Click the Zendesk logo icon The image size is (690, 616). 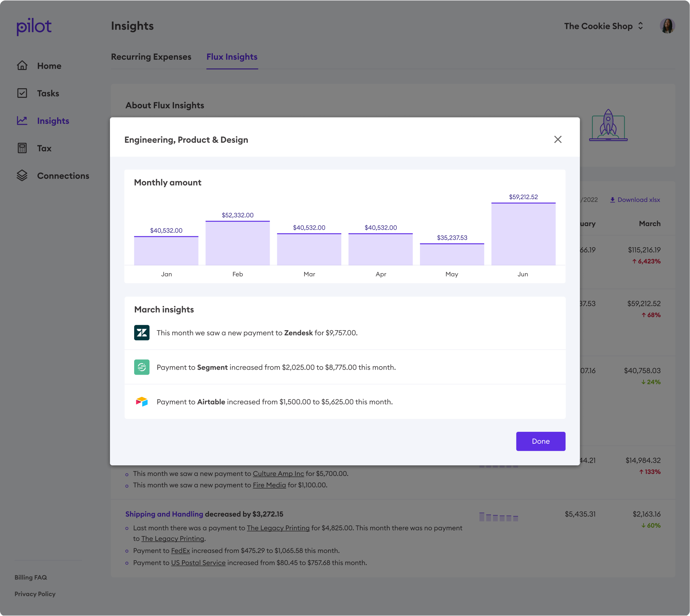click(x=141, y=333)
